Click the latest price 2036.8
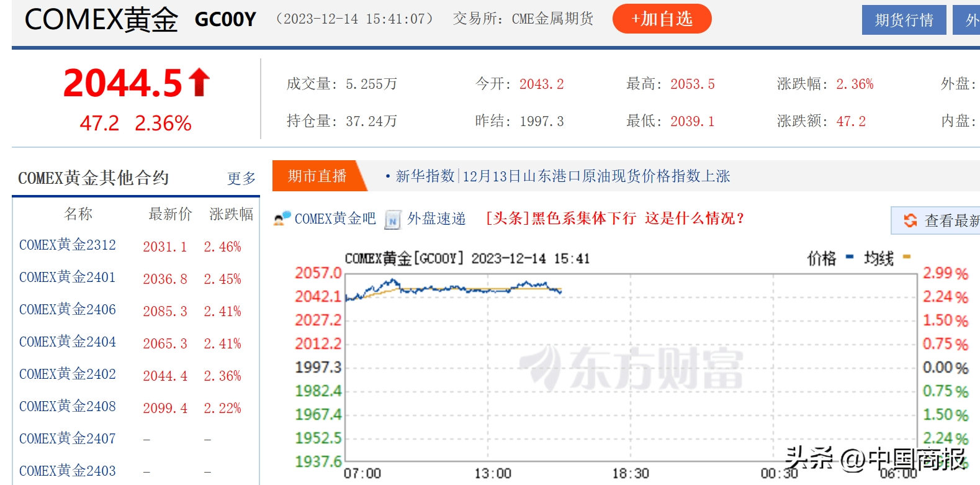The image size is (980, 485). click(x=165, y=279)
